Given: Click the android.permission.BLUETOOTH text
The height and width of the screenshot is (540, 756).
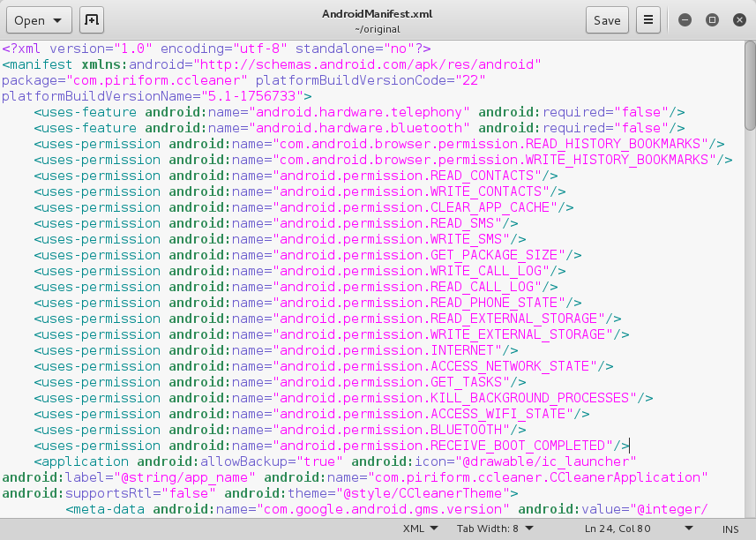Looking at the screenshot, I should click(x=391, y=431).
